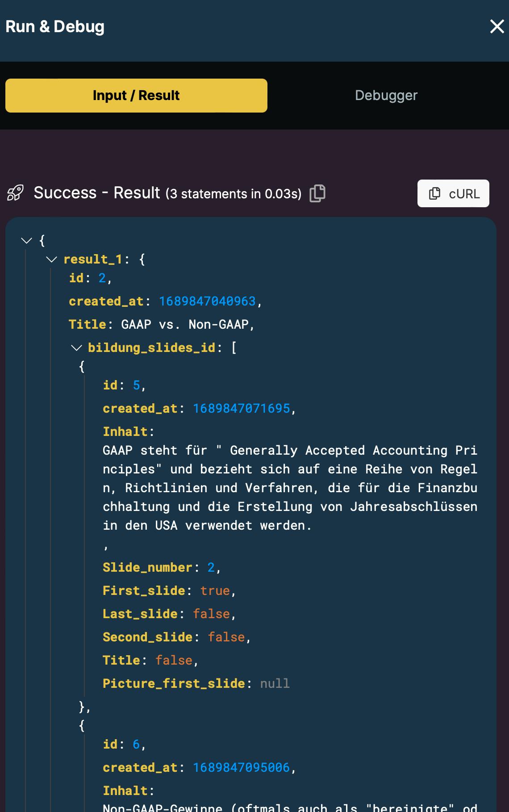Switch to the Debugger tab
509x812 pixels.
coord(386,96)
